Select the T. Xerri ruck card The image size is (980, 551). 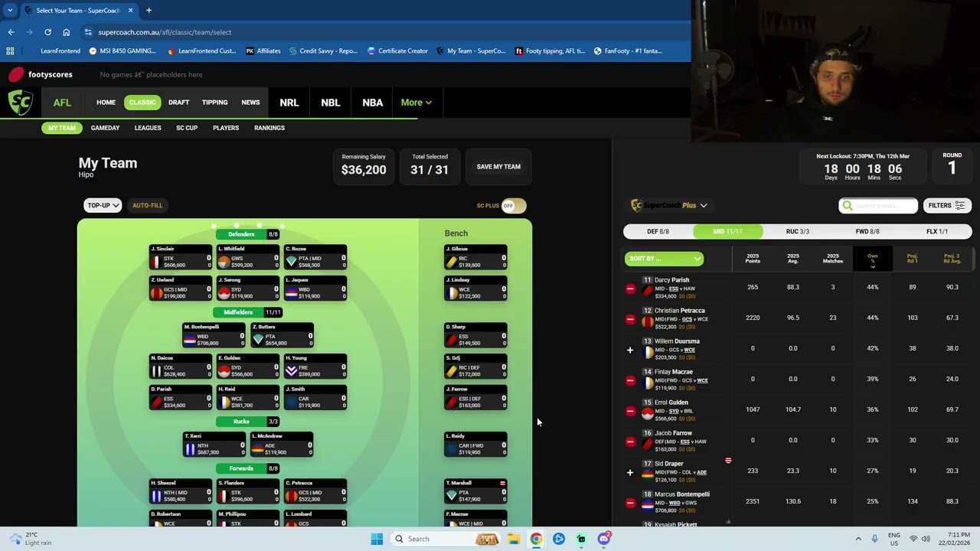[214, 445]
